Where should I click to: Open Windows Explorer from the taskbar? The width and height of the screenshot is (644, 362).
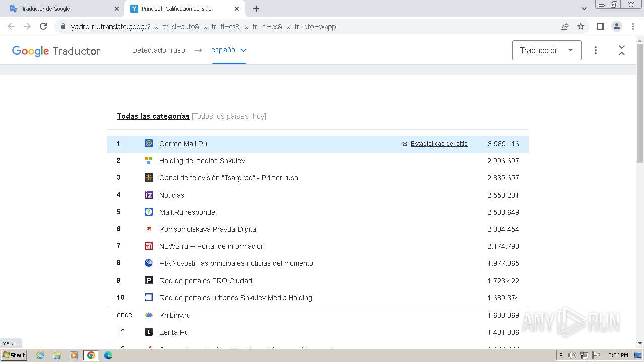(x=57, y=355)
